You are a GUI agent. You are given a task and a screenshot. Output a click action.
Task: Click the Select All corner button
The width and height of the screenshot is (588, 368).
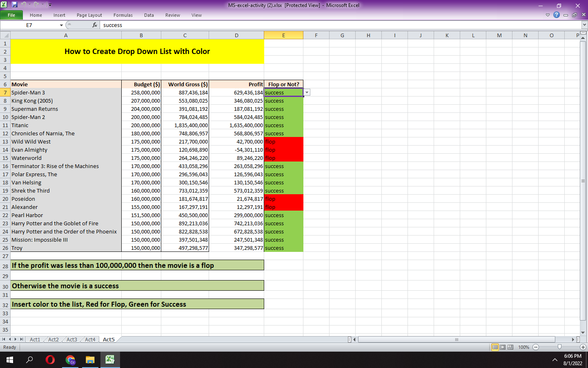tap(5, 35)
